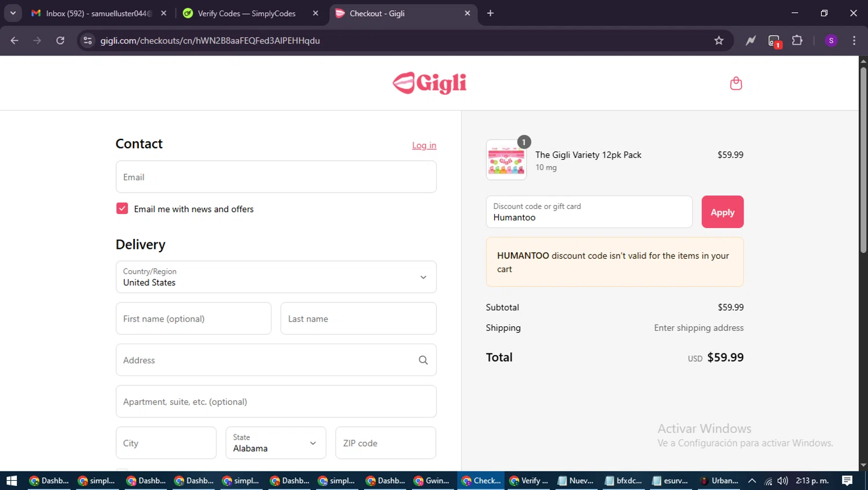Screen dimensions: 868x490
Task: Click the Gigli logo in header
Action: [429, 83]
